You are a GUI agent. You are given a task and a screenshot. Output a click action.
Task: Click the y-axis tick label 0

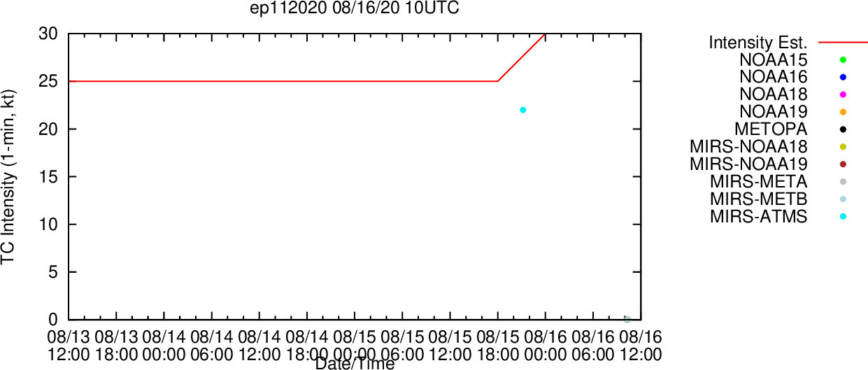coord(53,320)
